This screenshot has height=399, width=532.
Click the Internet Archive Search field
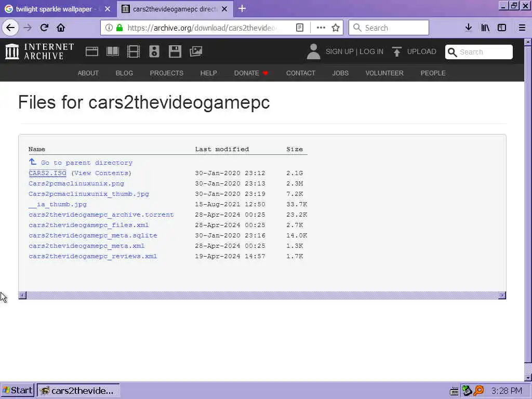[x=478, y=52]
